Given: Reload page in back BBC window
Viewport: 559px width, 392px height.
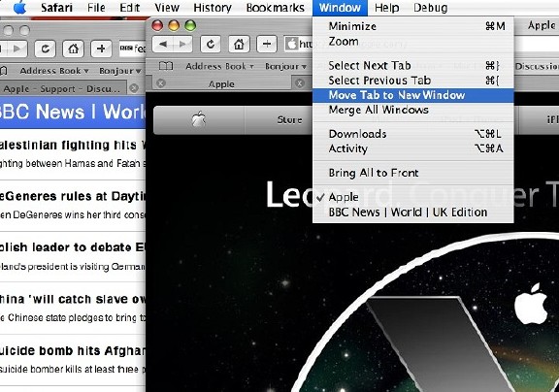Looking at the screenshot, I should 45,49.
